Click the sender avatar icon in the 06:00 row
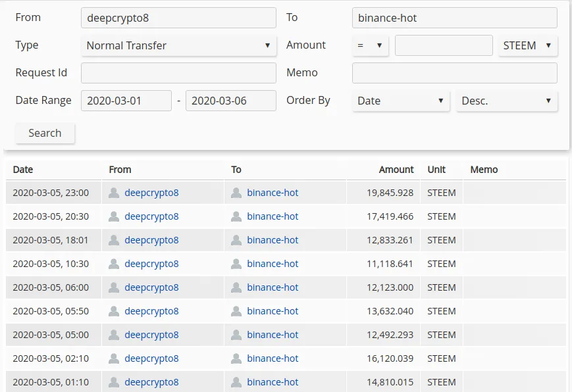This screenshot has height=392, width=572. click(114, 287)
